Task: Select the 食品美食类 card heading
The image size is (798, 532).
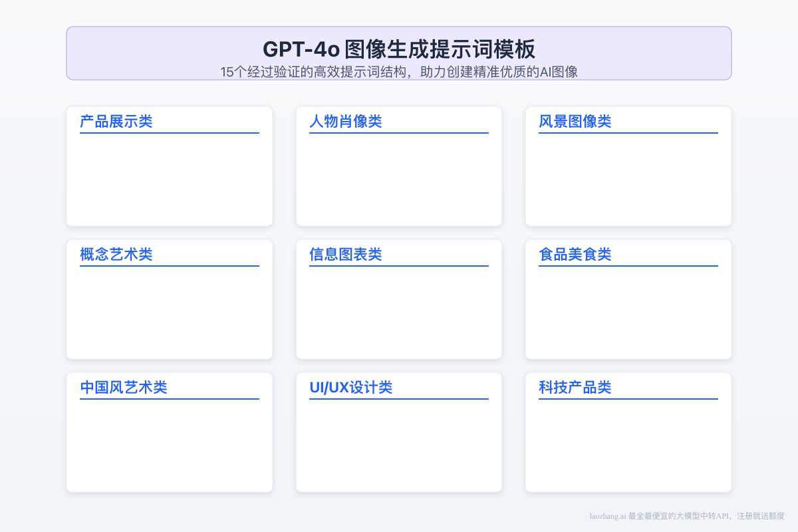Action: click(x=575, y=255)
